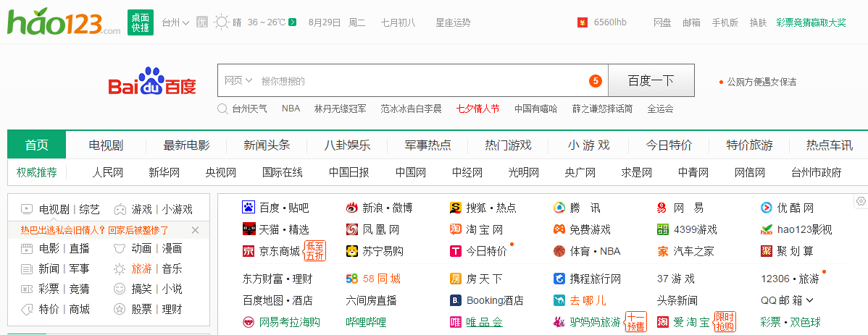The width and height of the screenshot is (868, 335).
Task: Click the basketball icon for 体育·NBA
Action: click(559, 252)
